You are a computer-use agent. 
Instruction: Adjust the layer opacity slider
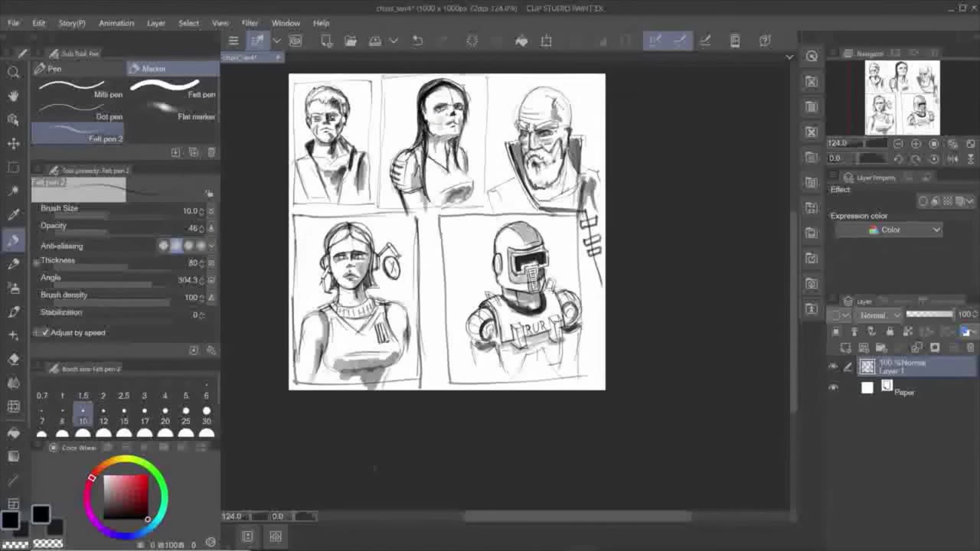930,315
